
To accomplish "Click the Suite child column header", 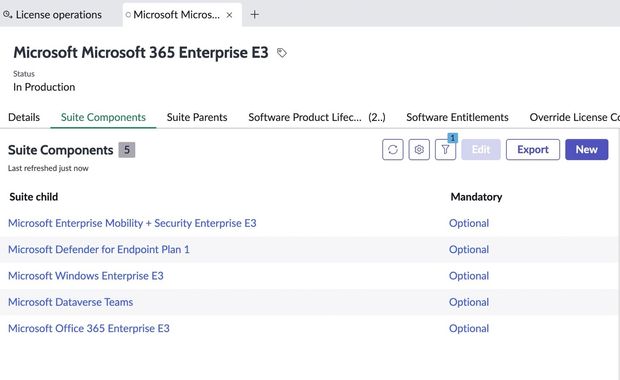I will (x=34, y=197).
